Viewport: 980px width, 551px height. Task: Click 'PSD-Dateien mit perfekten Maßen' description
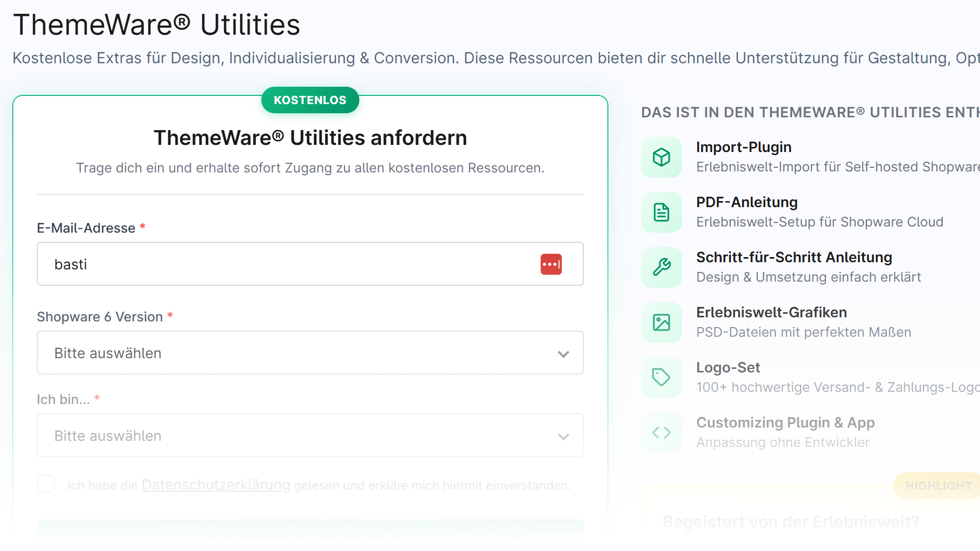(x=804, y=332)
